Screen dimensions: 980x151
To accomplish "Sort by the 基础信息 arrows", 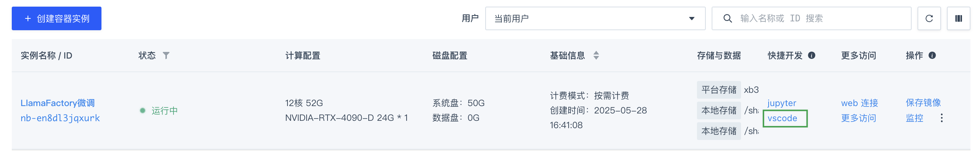I will point(596,56).
